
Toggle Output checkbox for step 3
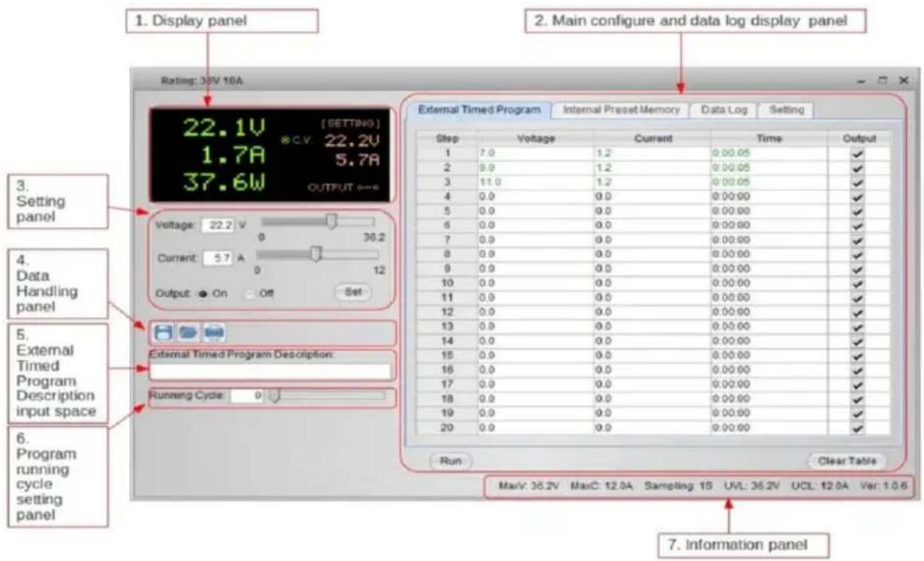coord(859,181)
